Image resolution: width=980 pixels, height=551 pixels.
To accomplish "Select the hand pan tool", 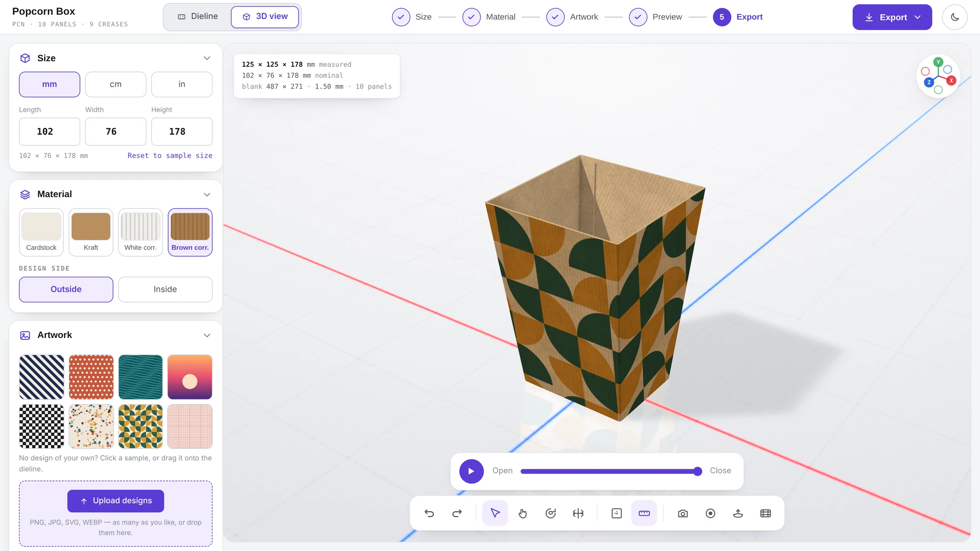I will point(523,513).
